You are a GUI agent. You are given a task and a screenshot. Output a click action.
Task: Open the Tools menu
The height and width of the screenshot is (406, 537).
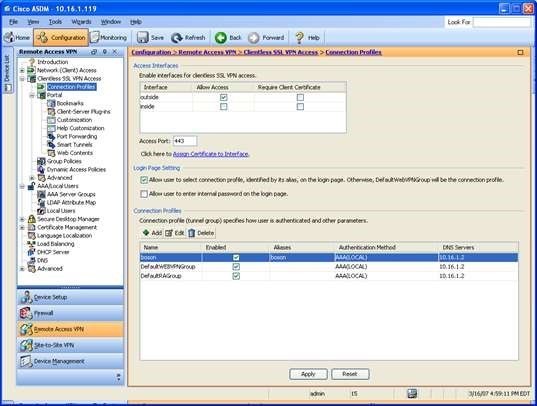pyautogui.click(x=55, y=22)
